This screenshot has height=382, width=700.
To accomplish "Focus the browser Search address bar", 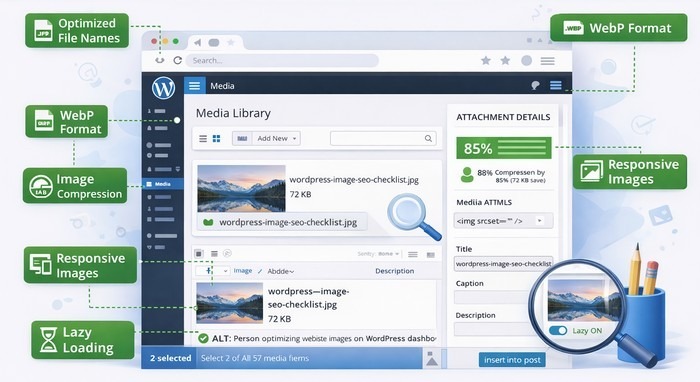I will pos(283,60).
